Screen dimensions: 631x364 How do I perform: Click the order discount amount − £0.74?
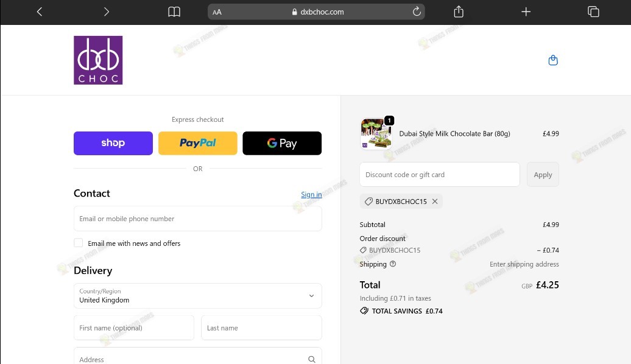[x=548, y=250]
